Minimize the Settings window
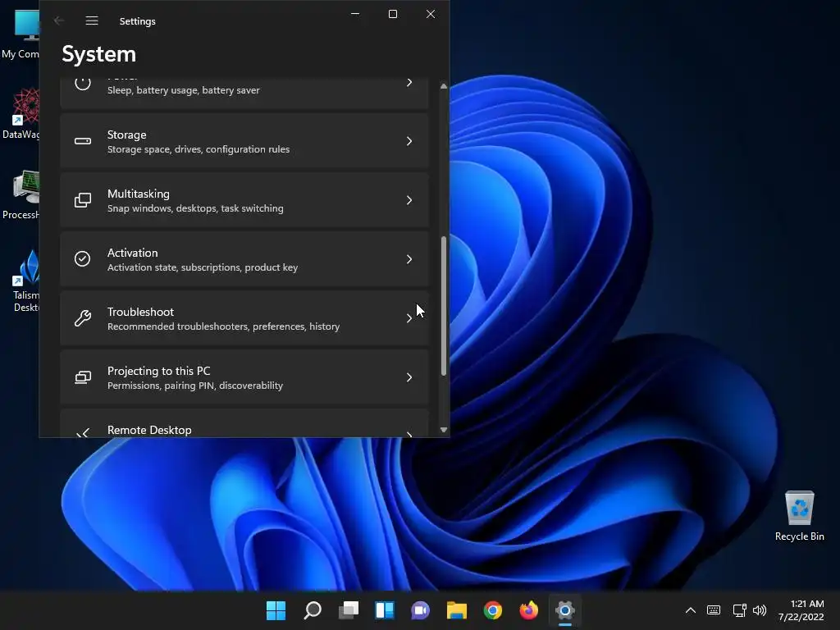Viewport: 840px width, 630px height. pyautogui.click(x=355, y=14)
